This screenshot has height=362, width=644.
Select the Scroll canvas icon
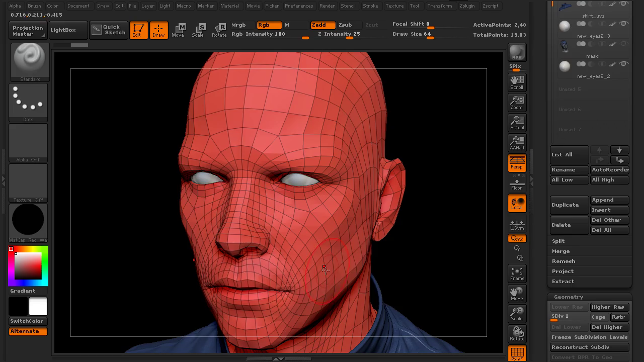coord(517,82)
